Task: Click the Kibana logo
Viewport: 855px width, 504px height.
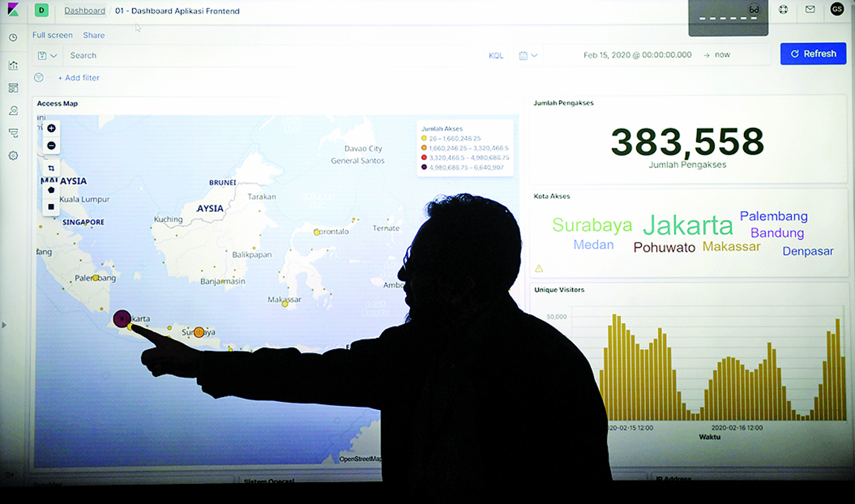Action: tap(13, 10)
